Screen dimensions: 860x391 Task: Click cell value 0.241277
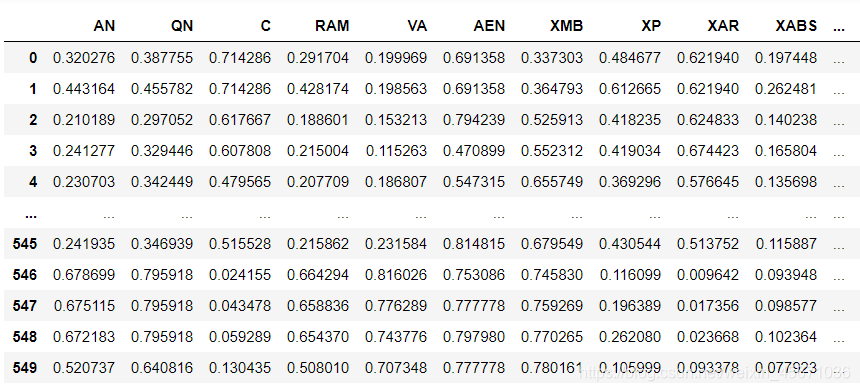point(84,151)
